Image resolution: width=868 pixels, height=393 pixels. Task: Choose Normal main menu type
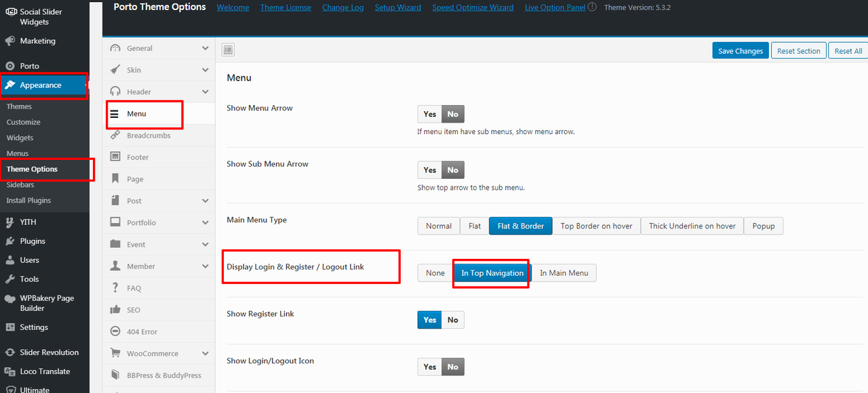439,226
